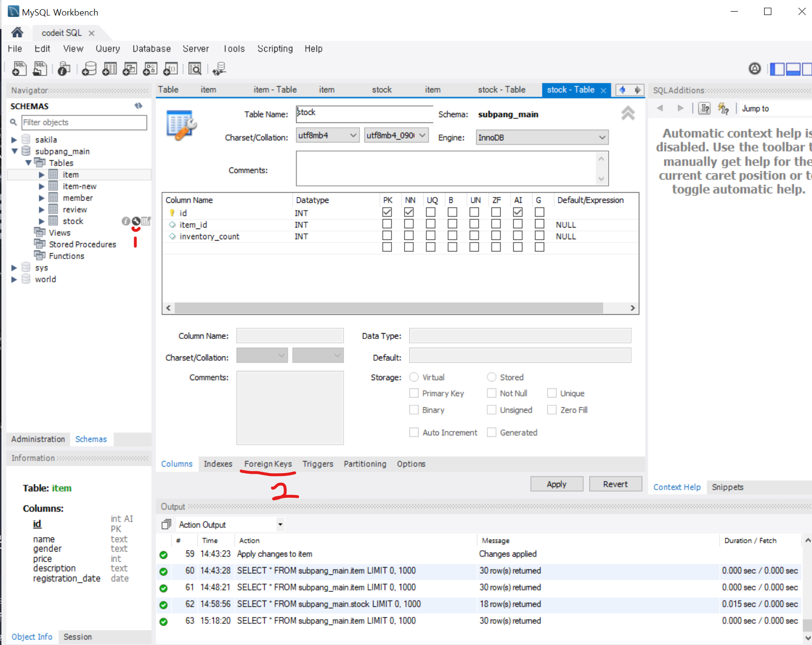Toggle the bottom output panel icon

coord(793,69)
